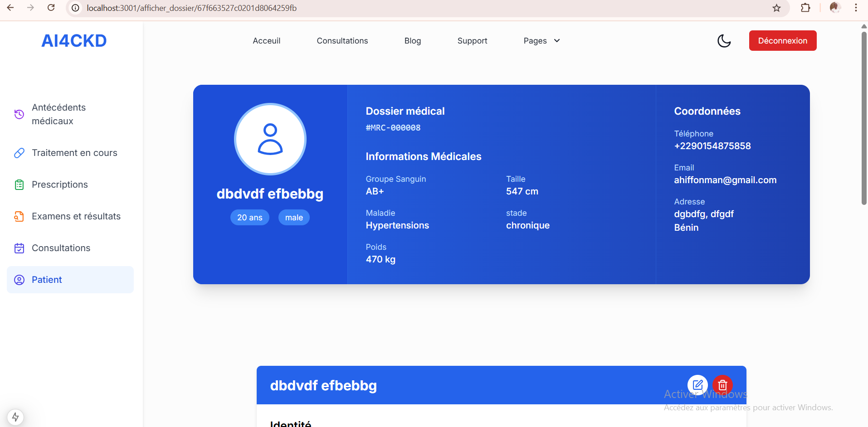Screen dimensions: 868x427
Task: Open Prescriptions from the sidebar
Action: 59,184
